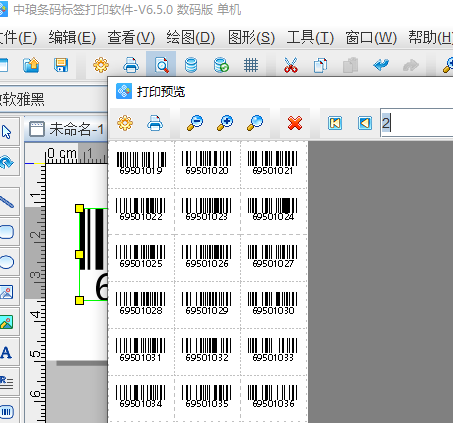Close preview with the red X icon
This screenshot has height=423, width=453.
pos(295,123)
